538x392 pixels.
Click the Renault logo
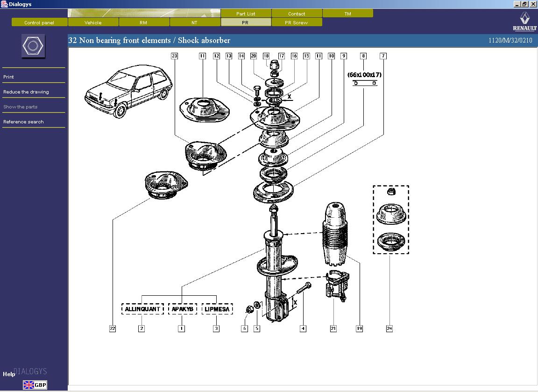click(524, 21)
